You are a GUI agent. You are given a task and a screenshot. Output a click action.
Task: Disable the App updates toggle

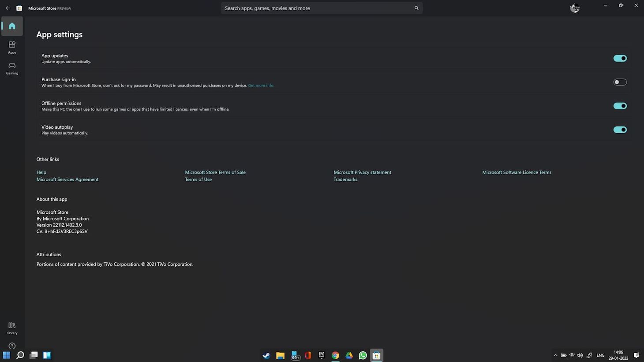(x=620, y=58)
